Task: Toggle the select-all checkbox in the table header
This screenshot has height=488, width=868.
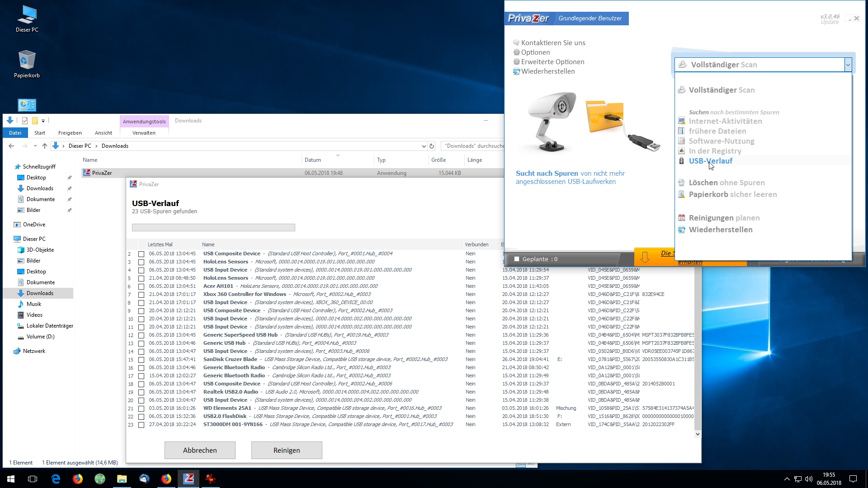Action: (141, 244)
